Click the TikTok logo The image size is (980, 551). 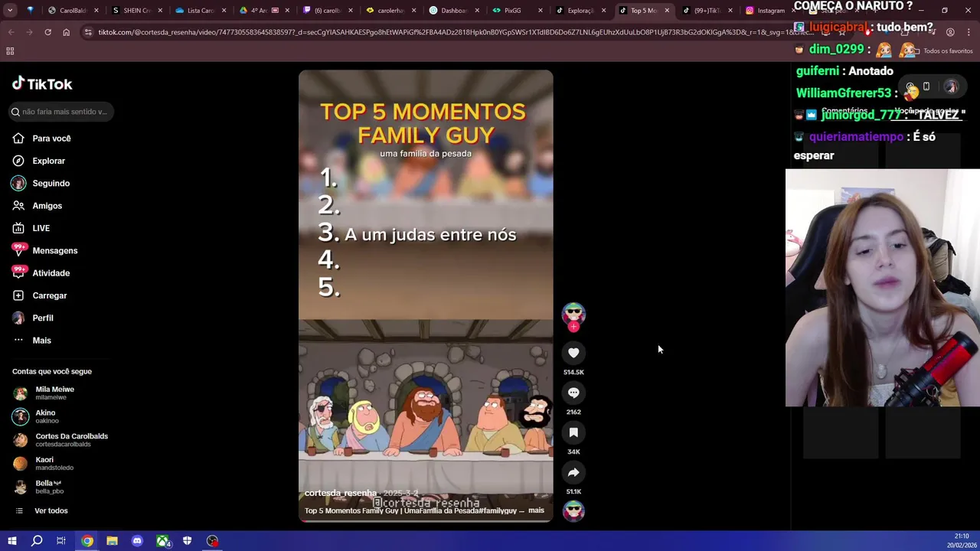(42, 84)
